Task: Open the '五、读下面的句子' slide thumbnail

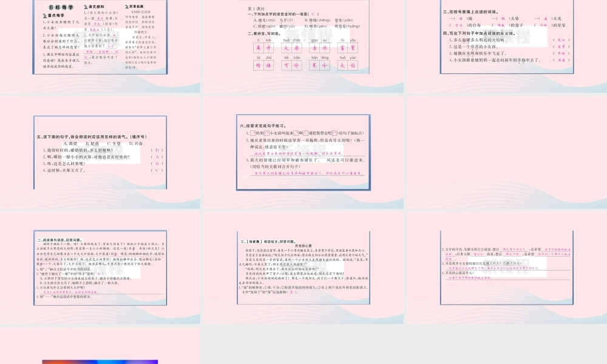Action: (100, 152)
